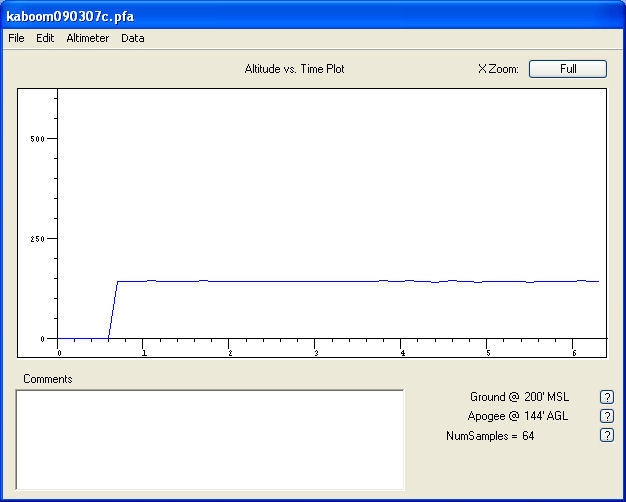
Task: Click the 3 label on the time axis
Action: pos(316,353)
